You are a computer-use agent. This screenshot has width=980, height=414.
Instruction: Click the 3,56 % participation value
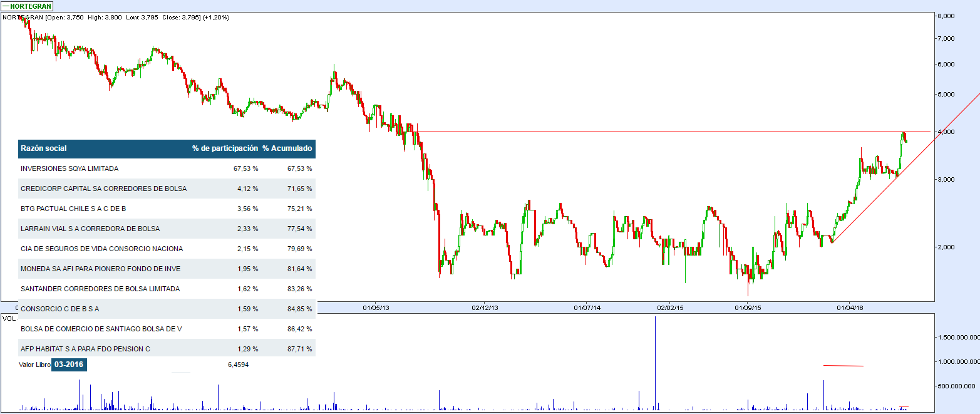[x=247, y=209]
